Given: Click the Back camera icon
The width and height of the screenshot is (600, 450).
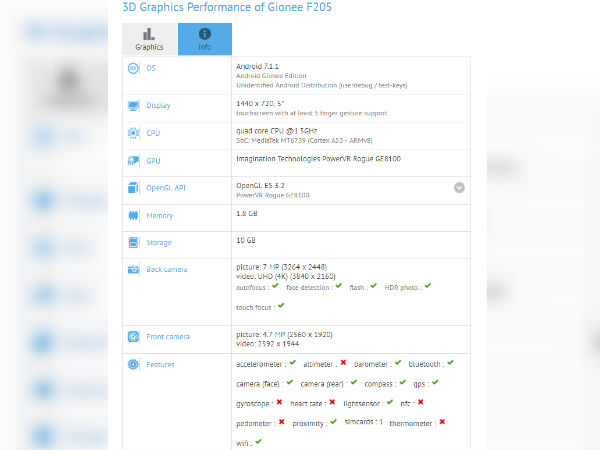Looking at the screenshot, I should click(x=133, y=269).
